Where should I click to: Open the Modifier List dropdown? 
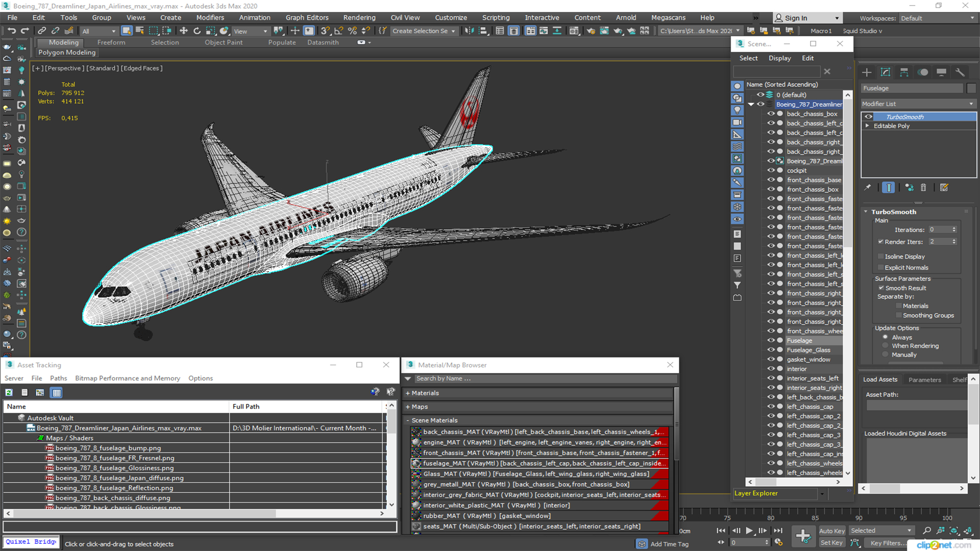[918, 104]
